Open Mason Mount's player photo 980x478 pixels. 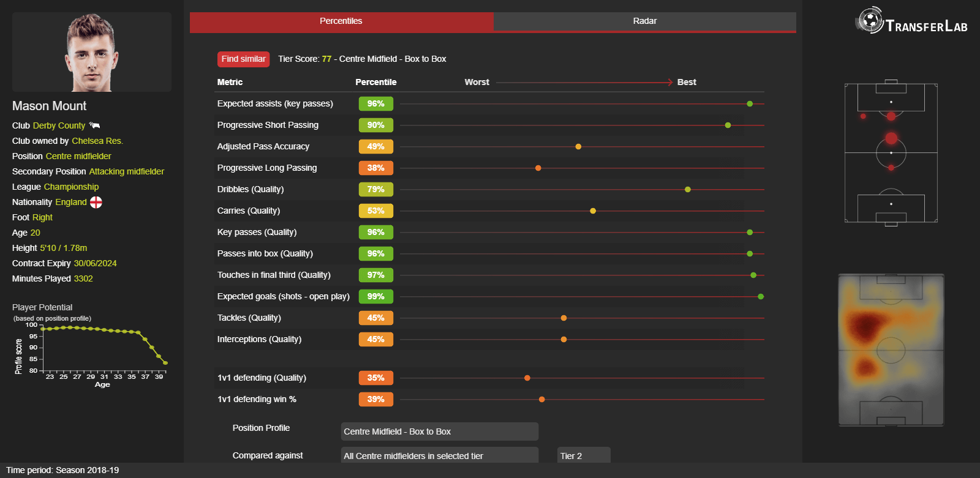click(x=92, y=52)
